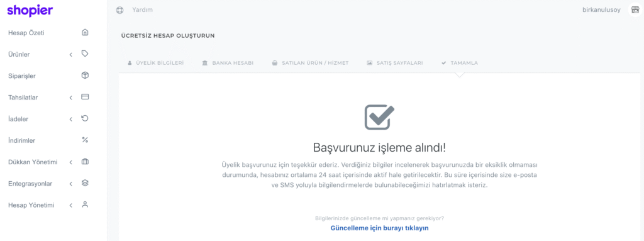Switch to Üyelik Bilgileri tab
644x241 pixels.
[x=156, y=64]
